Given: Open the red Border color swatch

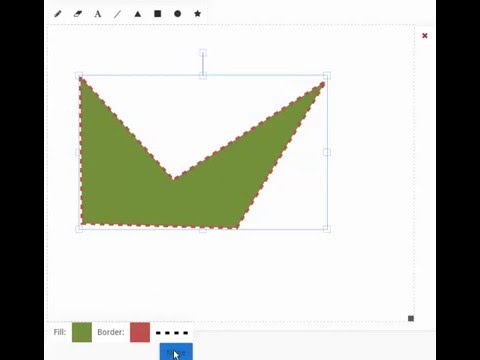Looking at the screenshot, I should coord(140,332).
